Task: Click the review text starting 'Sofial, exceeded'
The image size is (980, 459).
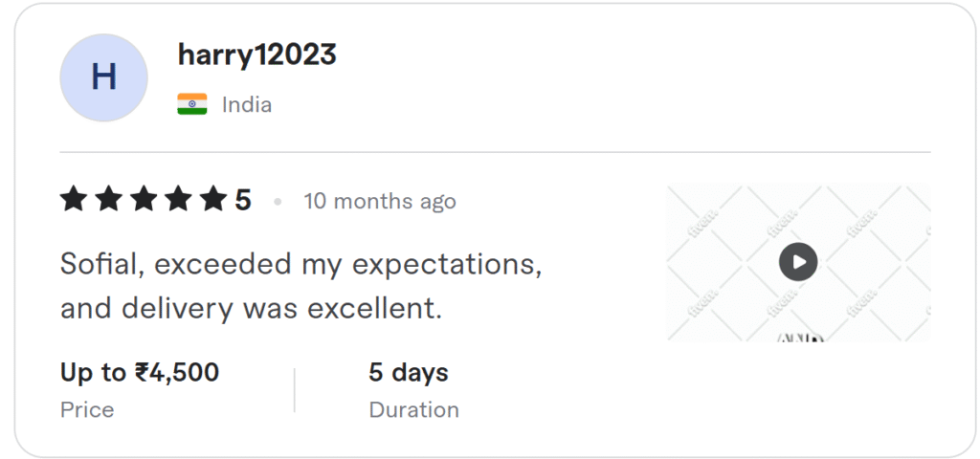Action: [301, 263]
